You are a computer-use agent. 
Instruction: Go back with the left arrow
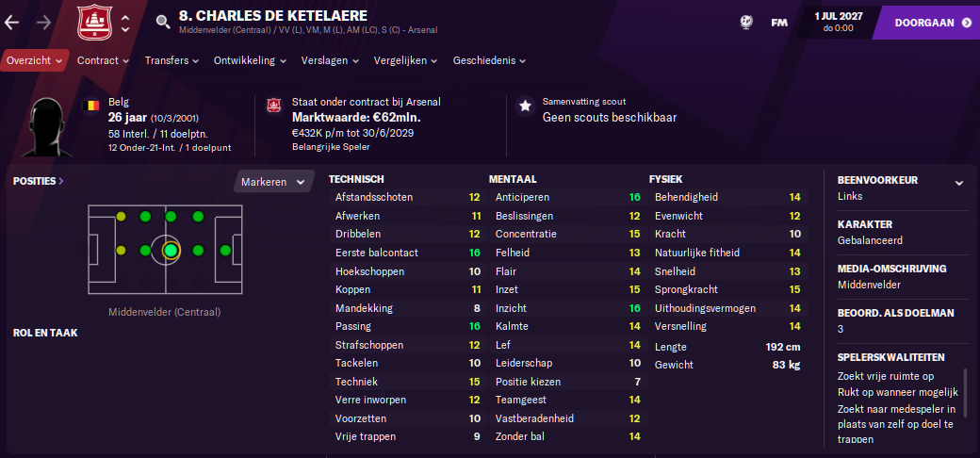12,24
